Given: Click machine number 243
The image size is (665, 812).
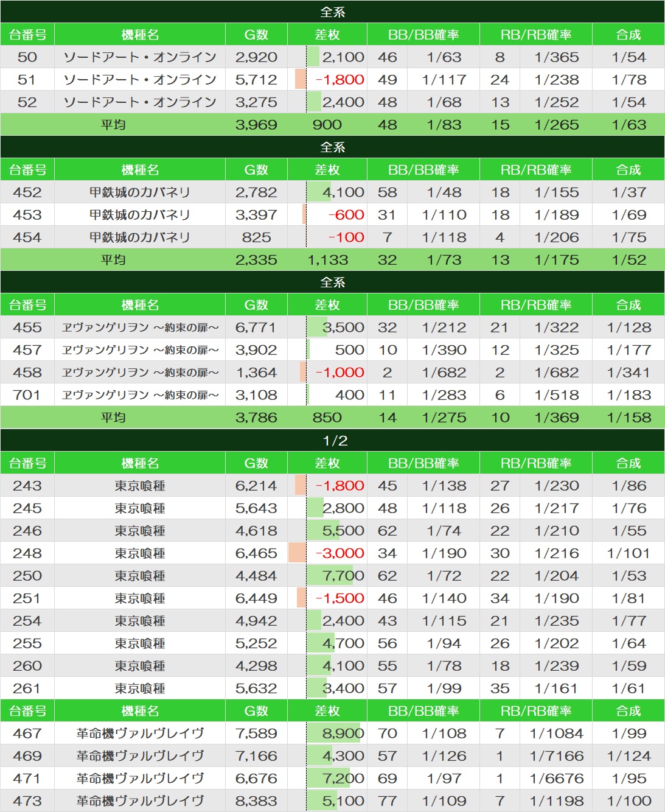Looking at the screenshot, I should pyautogui.click(x=27, y=486).
